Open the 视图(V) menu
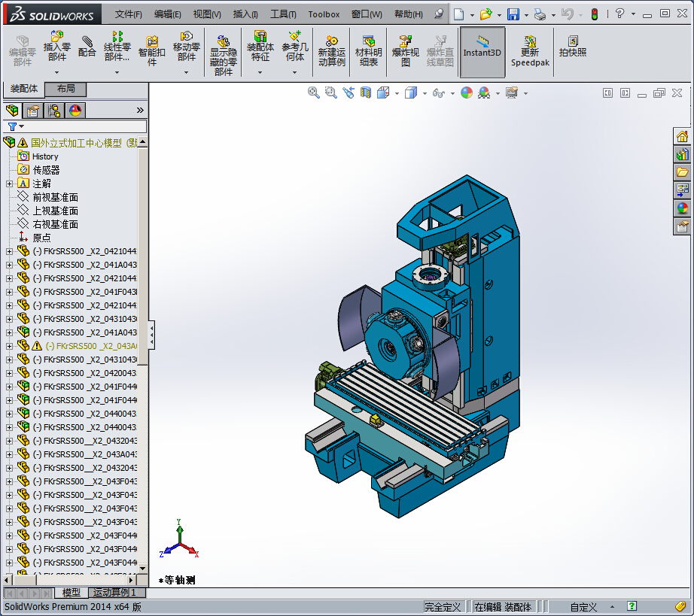This screenshot has height=616, width=694. click(x=207, y=14)
